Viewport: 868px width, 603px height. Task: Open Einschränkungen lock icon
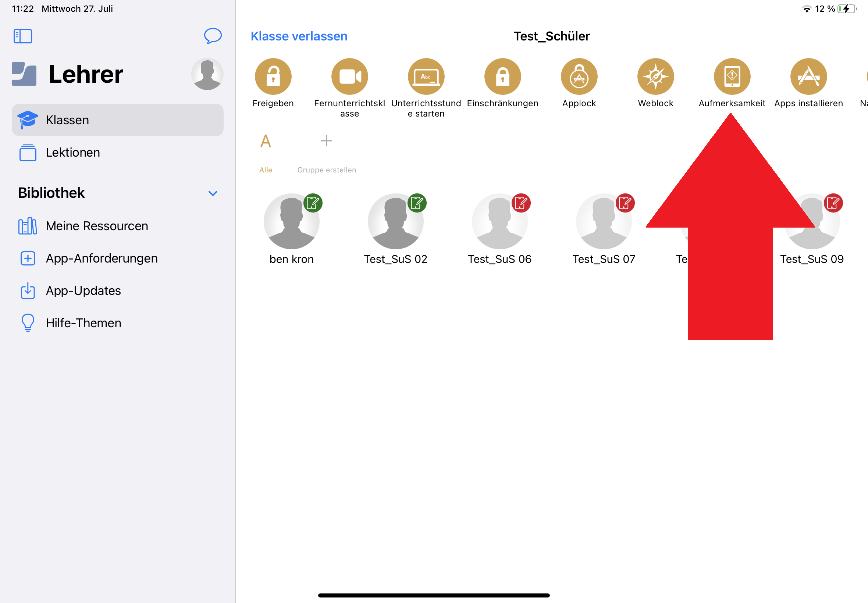pyautogui.click(x=502, y=76)
